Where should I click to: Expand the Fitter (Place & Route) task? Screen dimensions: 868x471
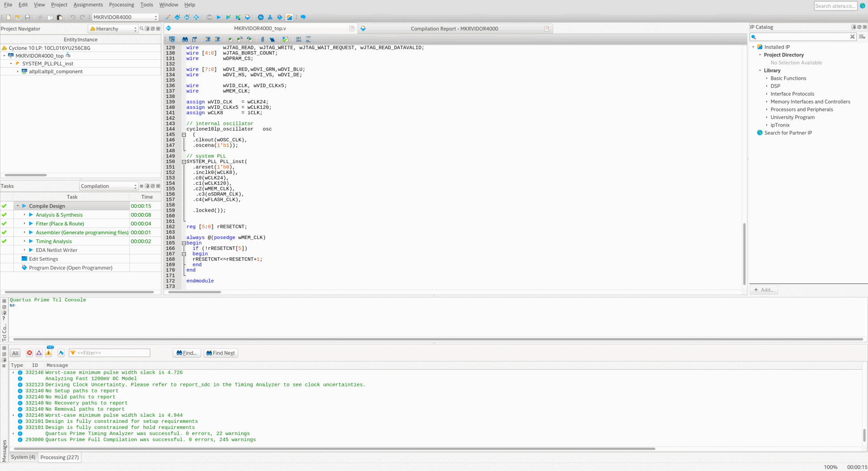pos(24,224)
